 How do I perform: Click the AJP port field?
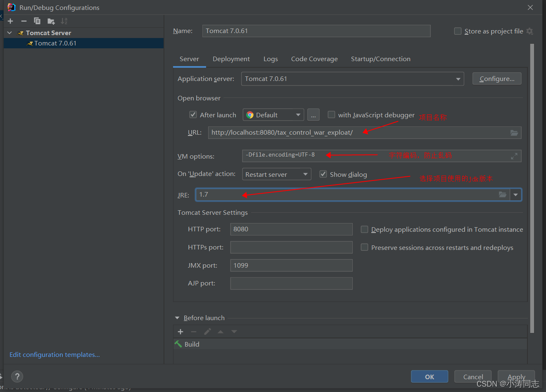[x=291, y=283]
